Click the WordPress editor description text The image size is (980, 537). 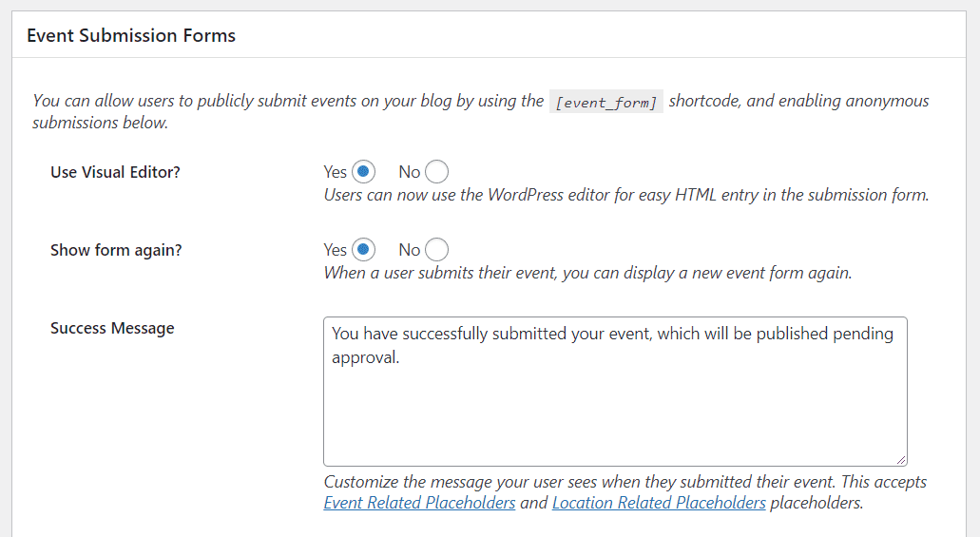click(x=626, y=195)
